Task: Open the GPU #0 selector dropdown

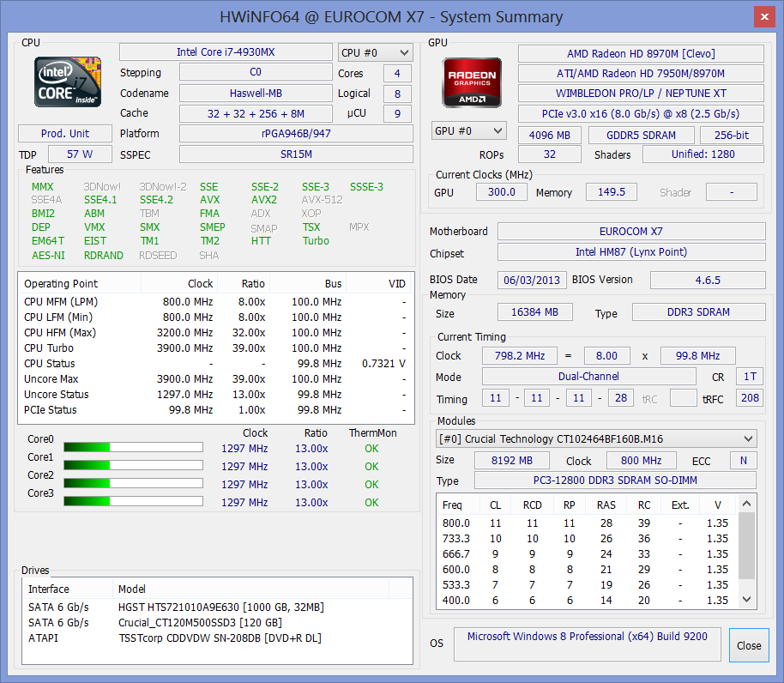Action: (x=469, y=131)
